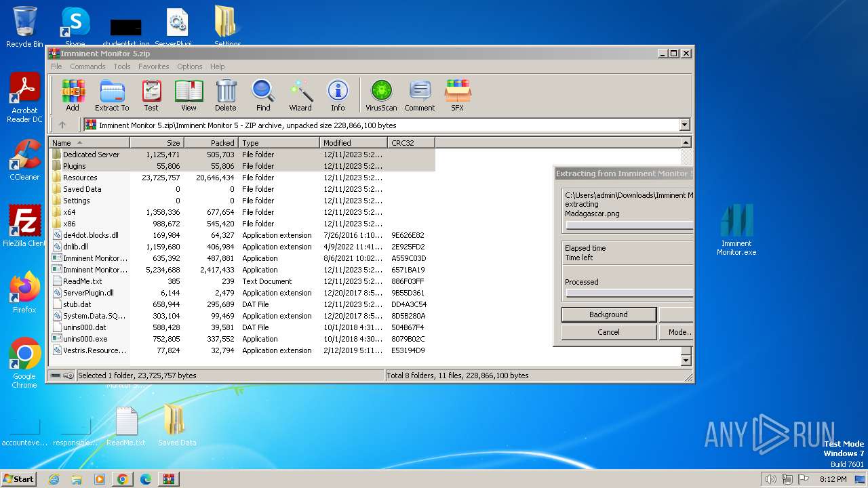Viewport: 868px width, 488px height.
Task: Open the Options menu
Action: (x=190, y=66)
